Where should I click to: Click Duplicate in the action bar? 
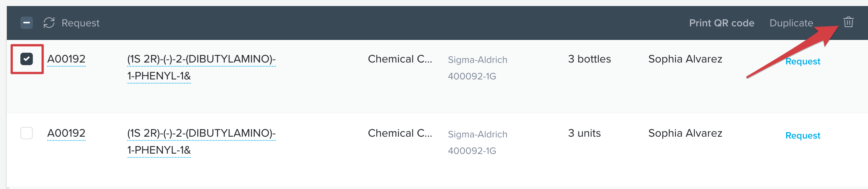791,23
